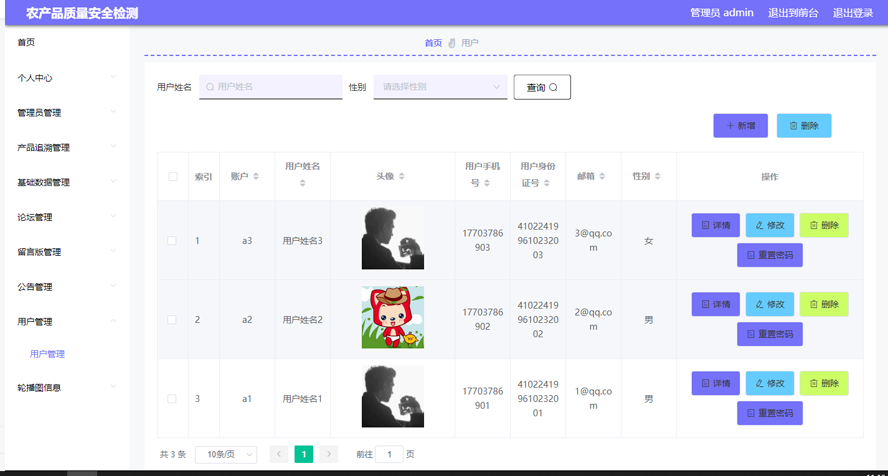Expand 留言版管理 sidebar menu

point(67,252)
